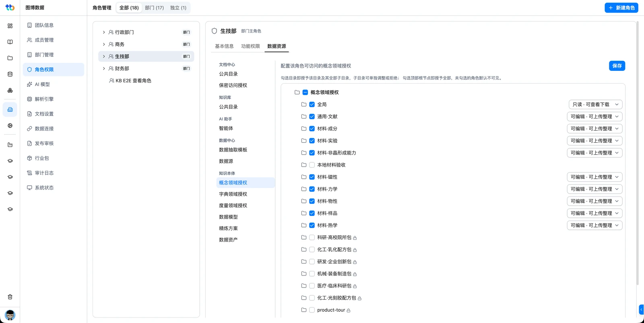644x323 pixels.
Task: Open the dashboard grid icon in left rail
Action: (10, 26)
